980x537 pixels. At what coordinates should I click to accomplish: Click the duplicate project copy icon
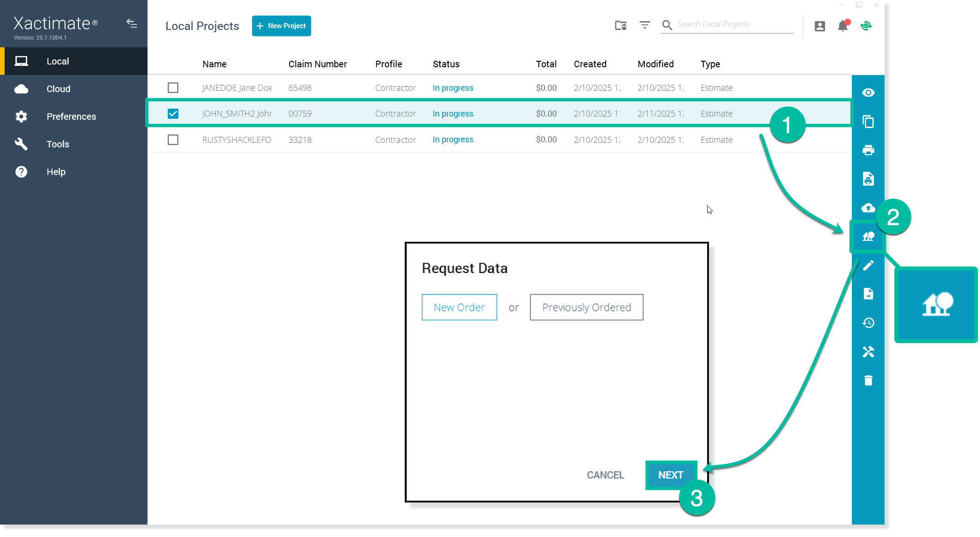click(x=868, y=122)
